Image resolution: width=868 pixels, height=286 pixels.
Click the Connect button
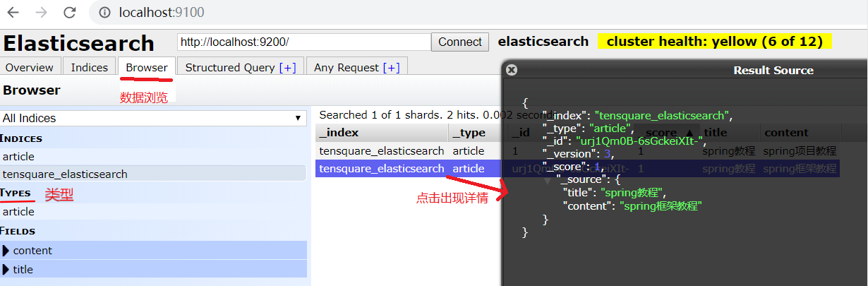point(460,42)
